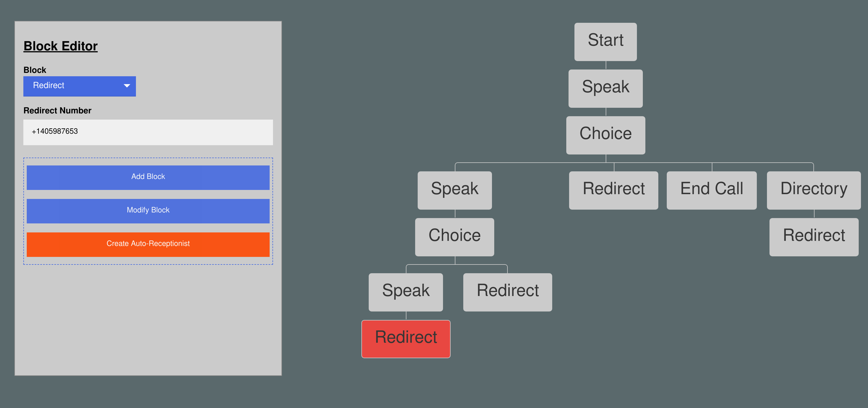Screen dimensions: 868x408
Task: Select the Start node in the tree
Action: click(x=605, y=41)
